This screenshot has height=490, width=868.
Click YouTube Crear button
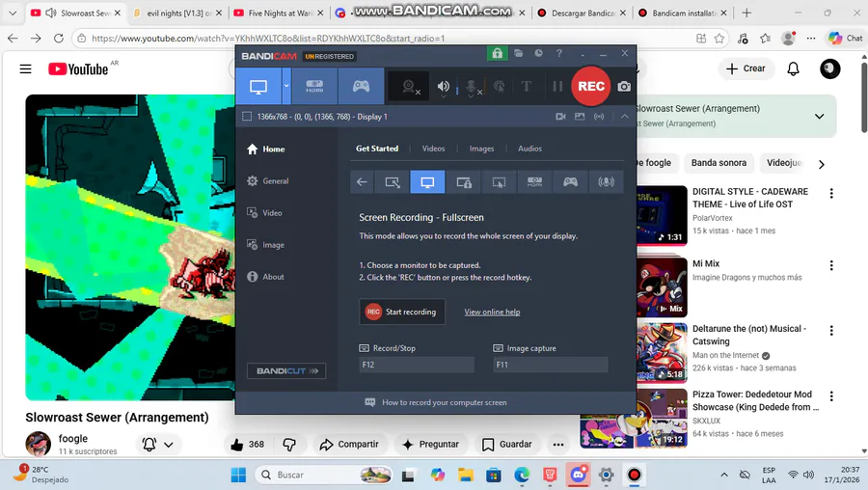[x=746, y=68]
